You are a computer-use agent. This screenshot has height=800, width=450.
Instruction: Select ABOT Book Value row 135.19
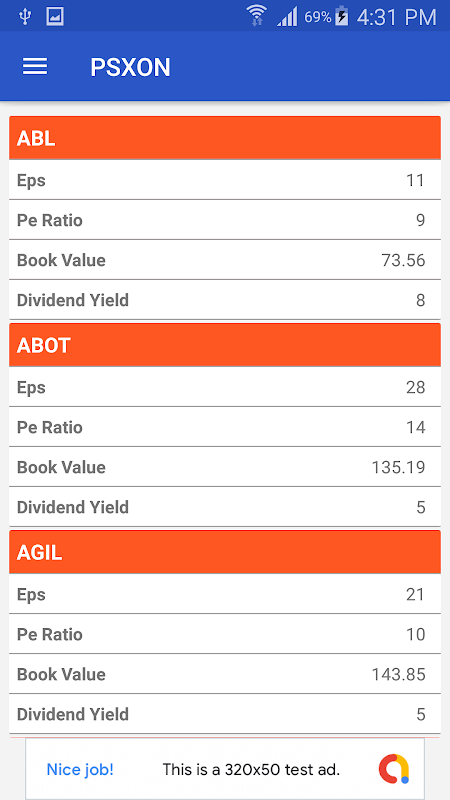[225, 467]
